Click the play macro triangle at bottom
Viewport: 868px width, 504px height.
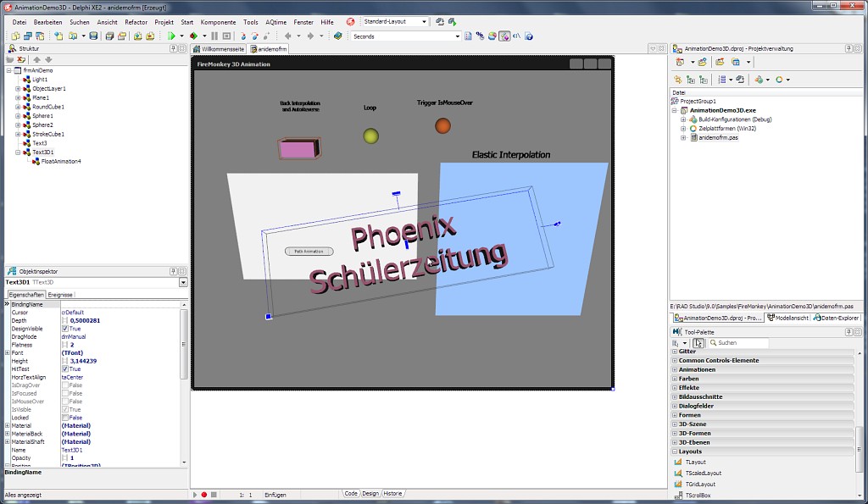coord(194,495)
